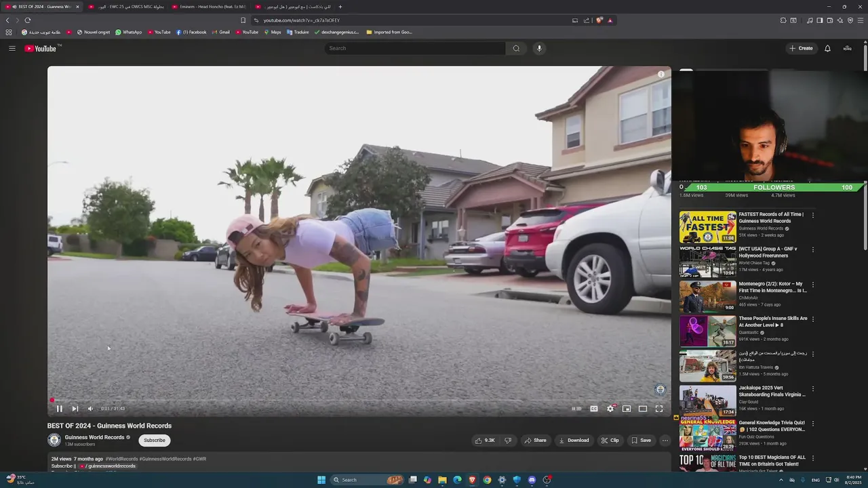
Task: Open Brave VPN shield icon
Action: (850, 20)
